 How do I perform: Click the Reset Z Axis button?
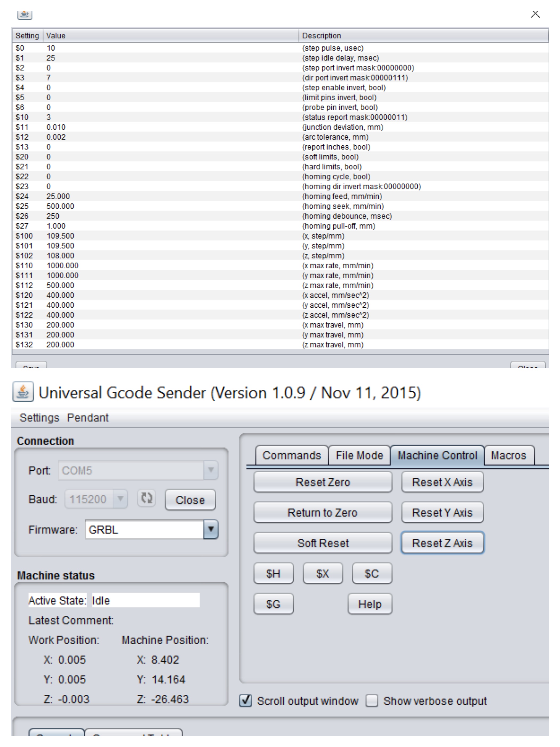[x=442, y=543]
